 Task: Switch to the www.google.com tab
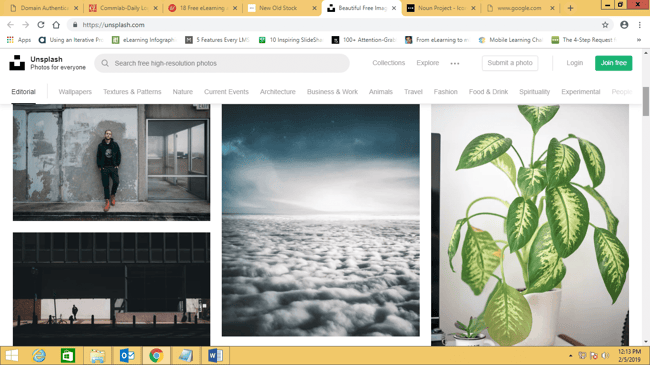(520, 8)
